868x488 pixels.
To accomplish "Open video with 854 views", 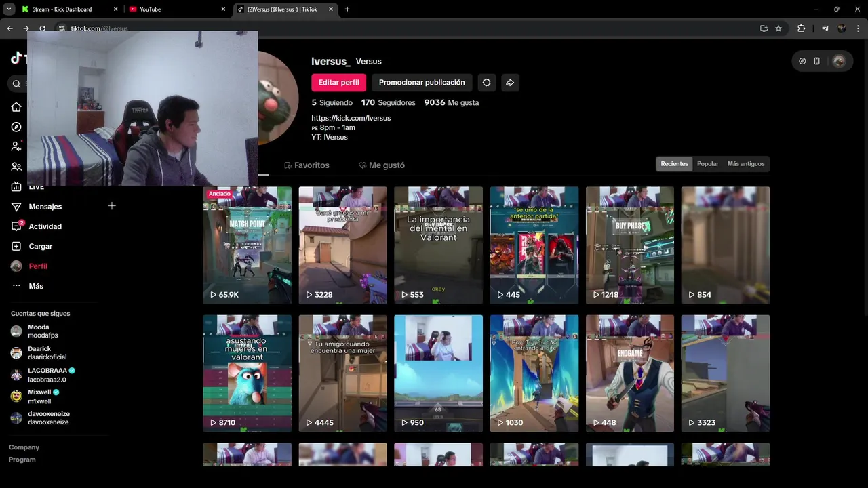I will pyautogui.click(x=726, y=245).
